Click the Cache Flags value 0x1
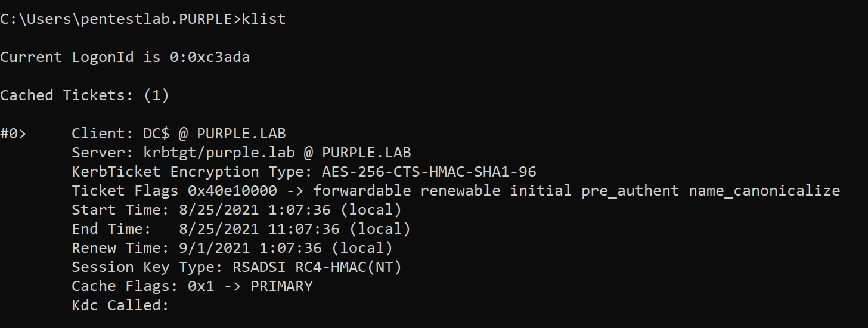Viewport: 868px width, 328px height. click(201, 286)
